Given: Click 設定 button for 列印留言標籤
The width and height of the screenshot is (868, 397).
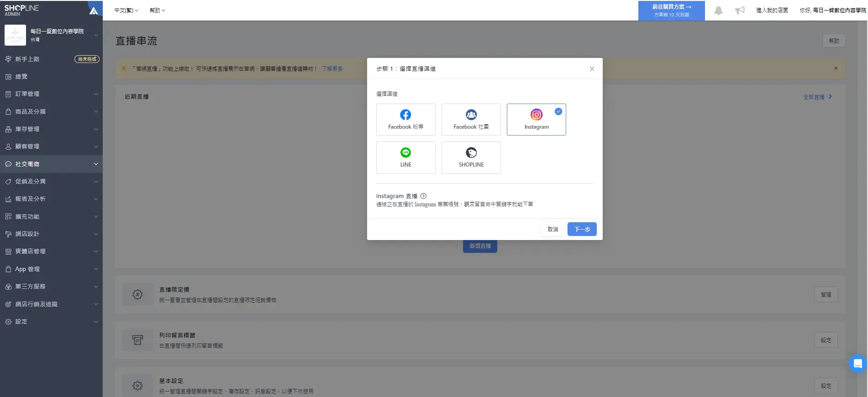Looking at the screenshot, I should [x=826, y=340].
